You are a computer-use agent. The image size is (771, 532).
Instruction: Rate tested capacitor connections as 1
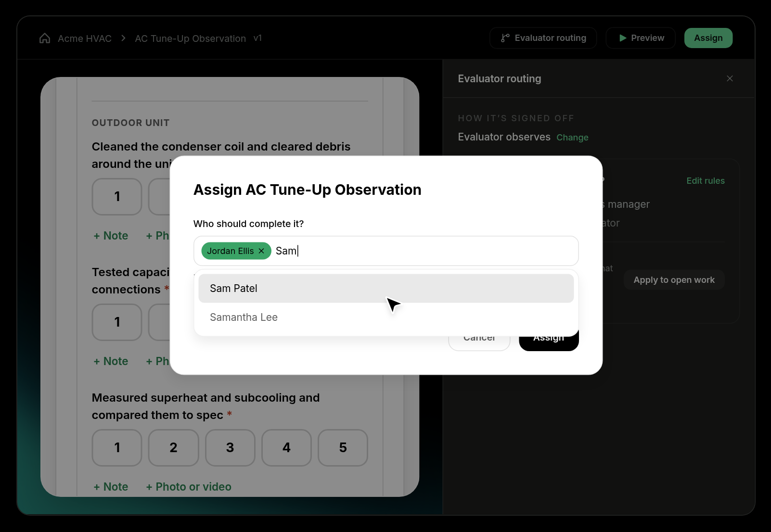click(117, 322)
